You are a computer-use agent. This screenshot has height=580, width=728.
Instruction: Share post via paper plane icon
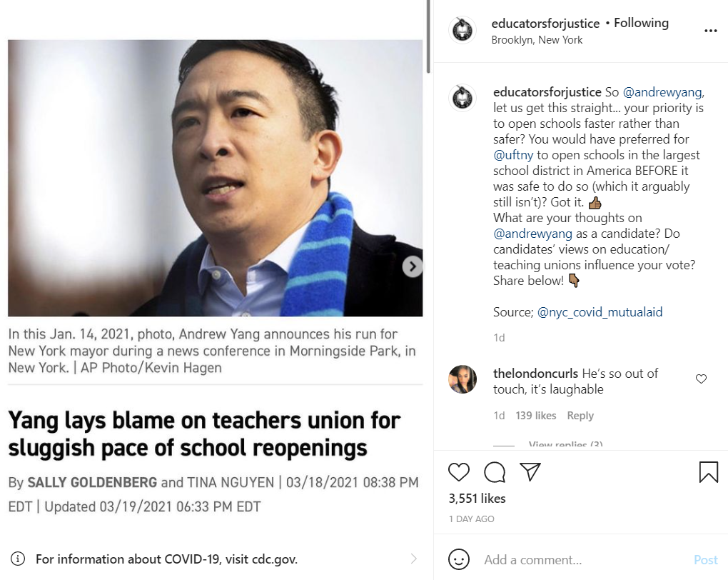click(530, 471)
